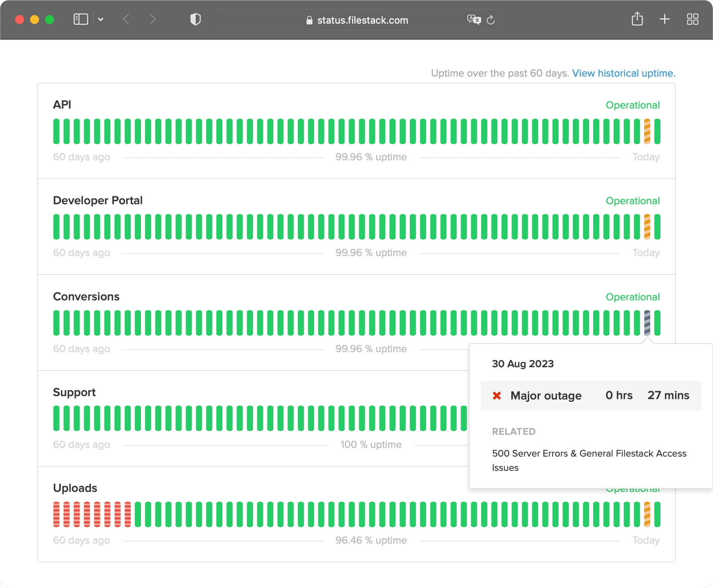Image resolution: width=713 pixels, height=588 pixels.
Task: Click the Developer Portal heading
Action: coord(98,201)
